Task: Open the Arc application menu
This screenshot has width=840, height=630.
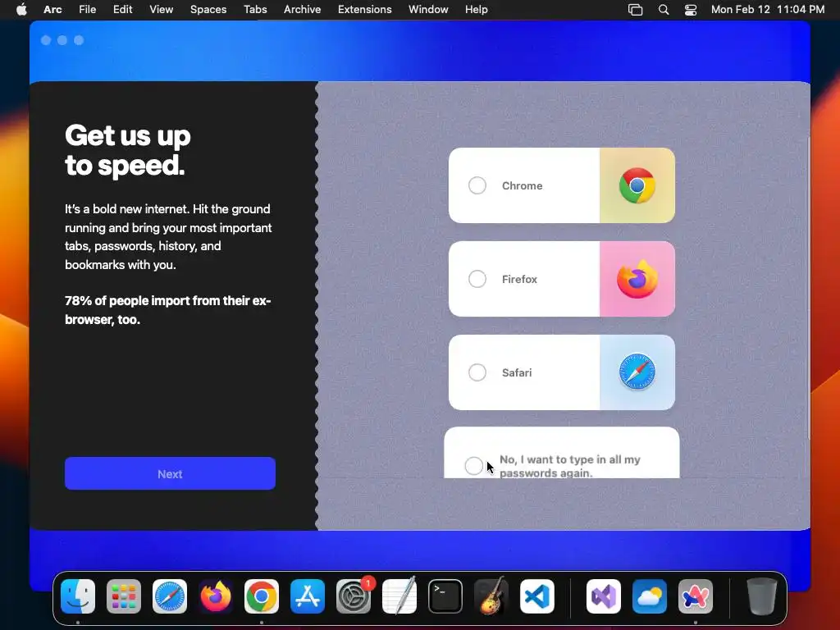Action: tap(52, 10)
